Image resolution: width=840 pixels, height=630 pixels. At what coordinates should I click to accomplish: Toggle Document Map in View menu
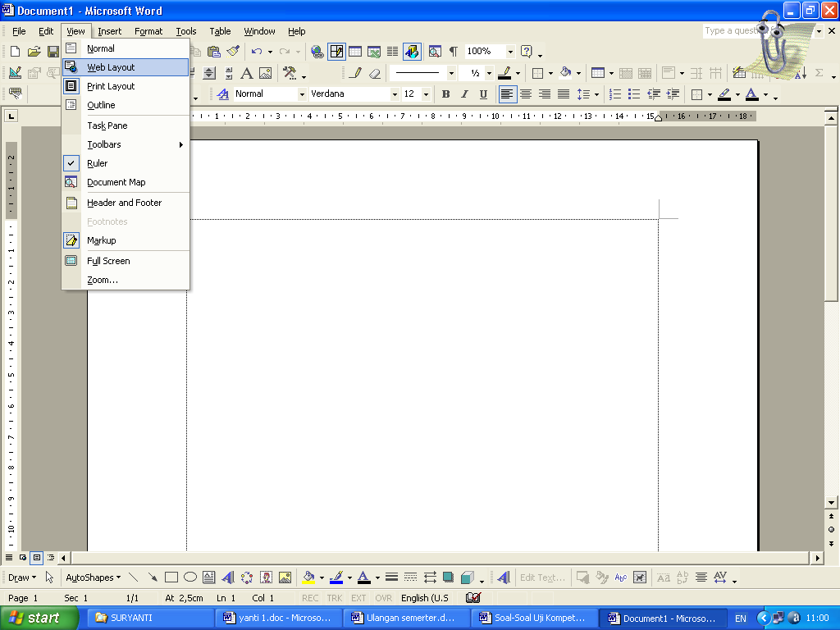click(126, 182)
